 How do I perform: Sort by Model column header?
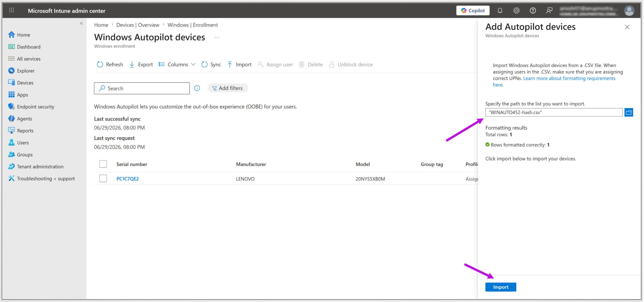(x=363, y=164)
